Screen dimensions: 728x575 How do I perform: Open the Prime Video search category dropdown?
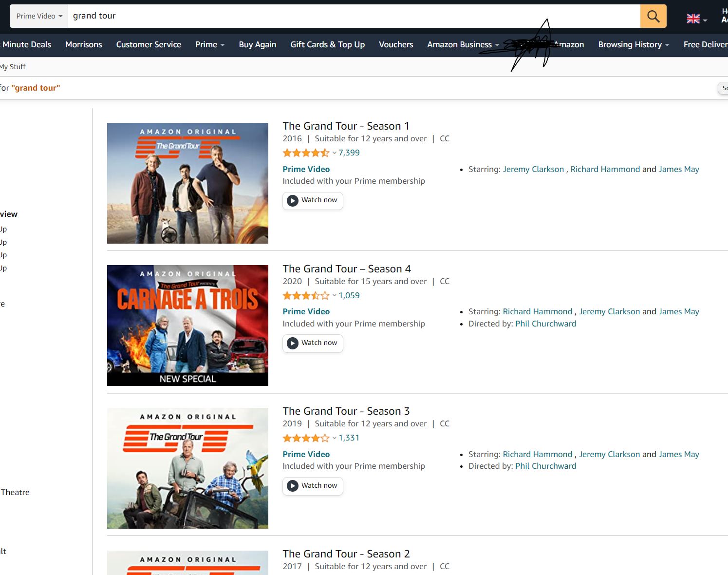tap(39, 16)
